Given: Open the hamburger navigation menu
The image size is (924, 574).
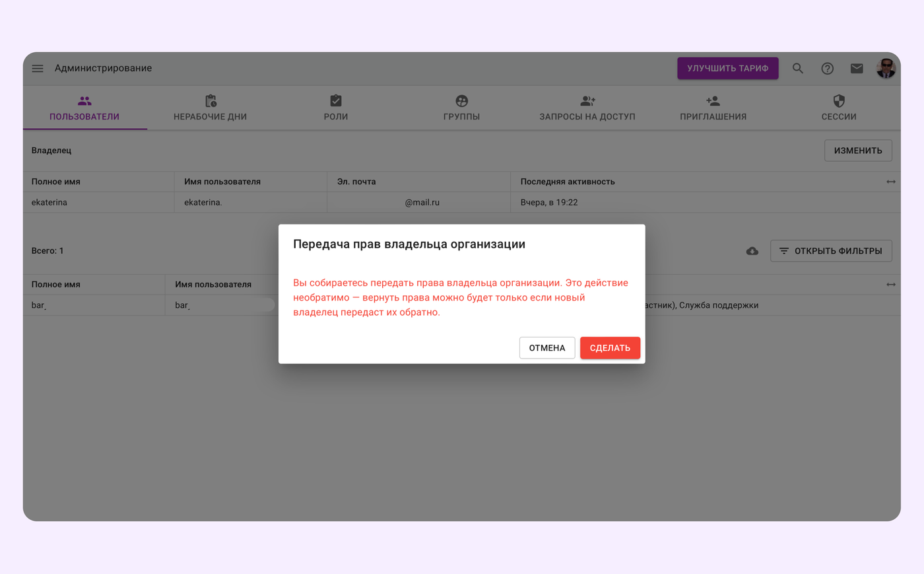Looking at the screenshot, I should point(38,69).
